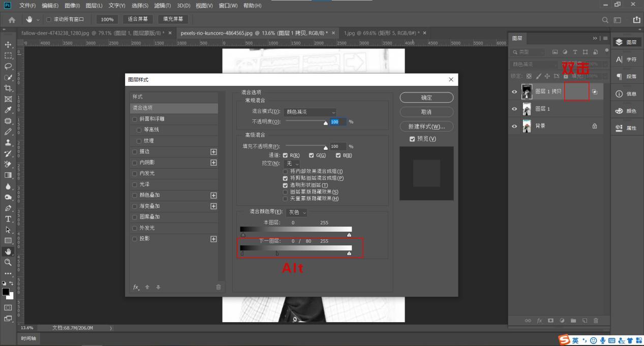Uncheck the R channel checkbox
Screen dimensions: 644x346
pyautogui.click(x=285, y=155)
